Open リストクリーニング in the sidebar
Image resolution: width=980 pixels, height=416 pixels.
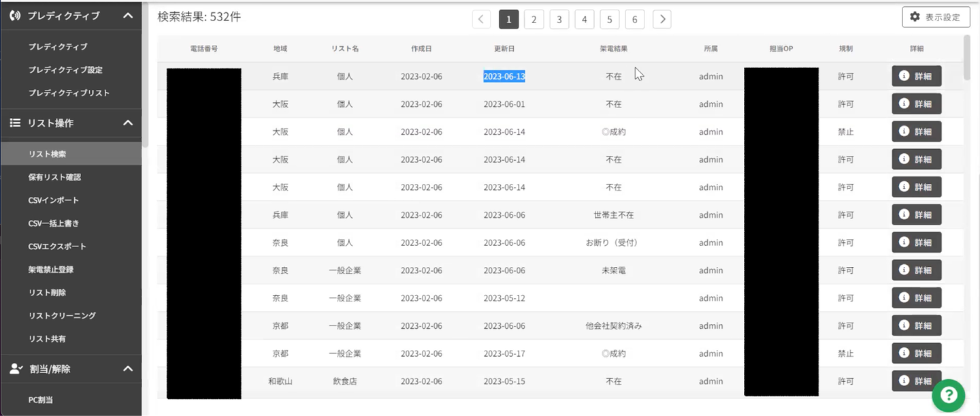tap(62, 316)
